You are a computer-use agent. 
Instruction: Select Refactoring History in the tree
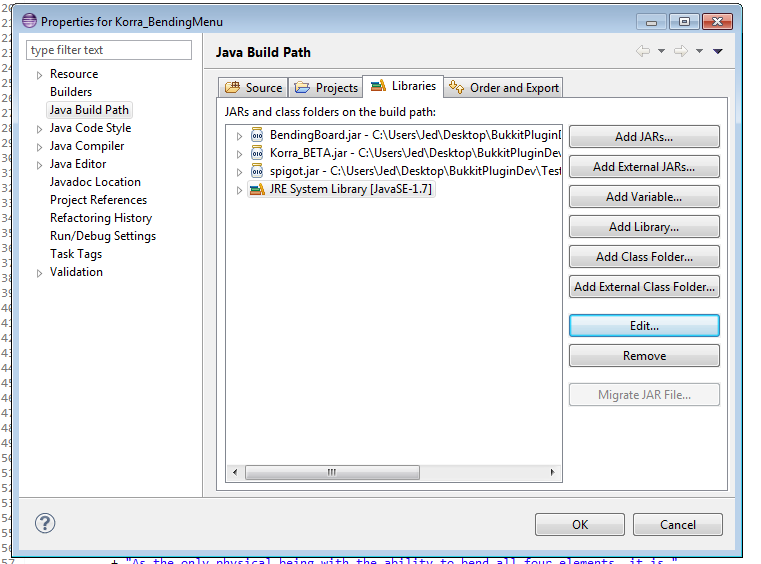coord(101,218)
